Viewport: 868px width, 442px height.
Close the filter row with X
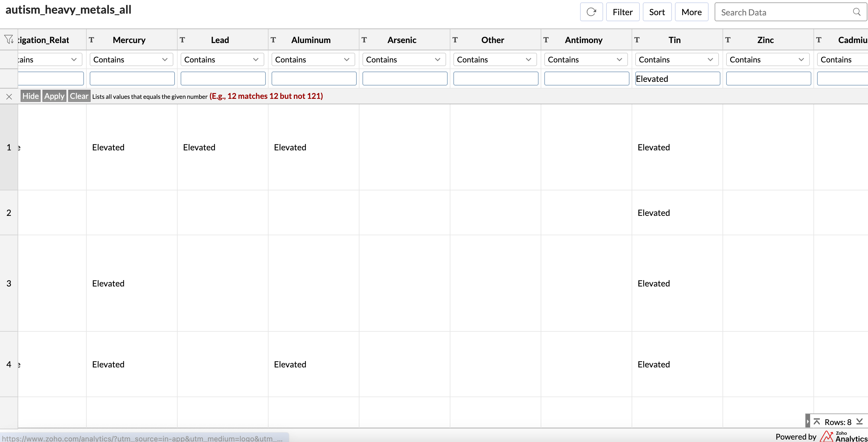9,97
